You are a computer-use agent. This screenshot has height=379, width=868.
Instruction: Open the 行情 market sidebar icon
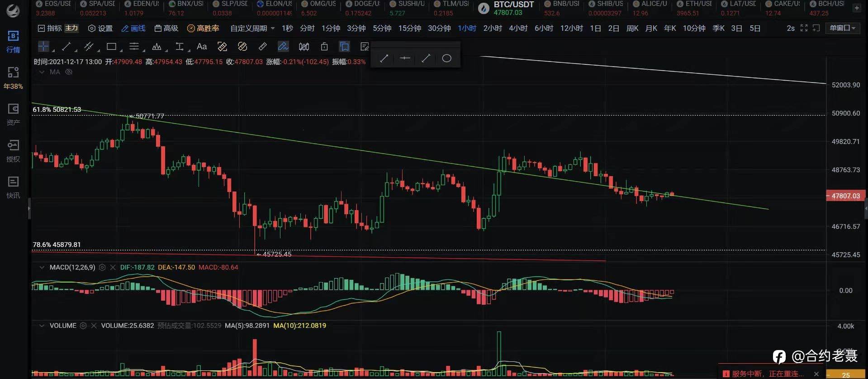coord(13,42)
